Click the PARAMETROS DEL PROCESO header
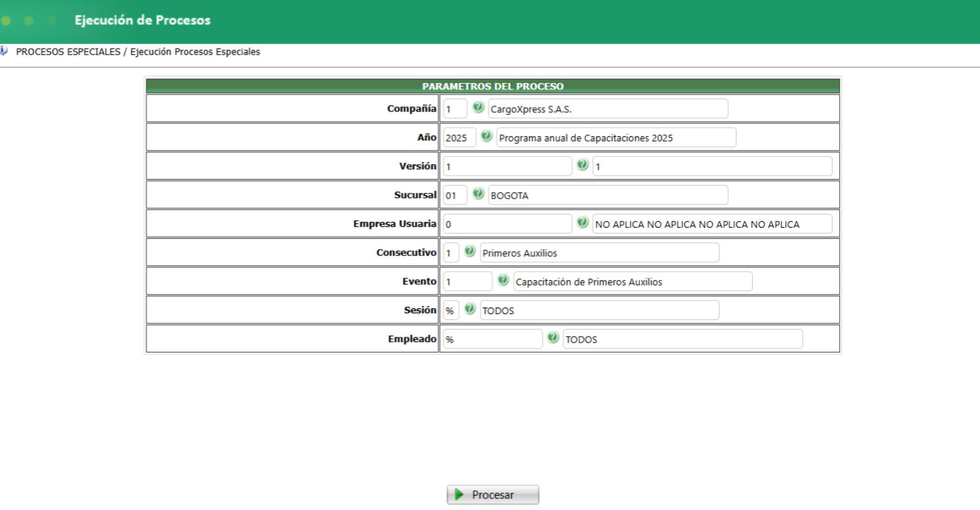The height and width of the screenshot is (510, 980). click(x=493, y=86)
